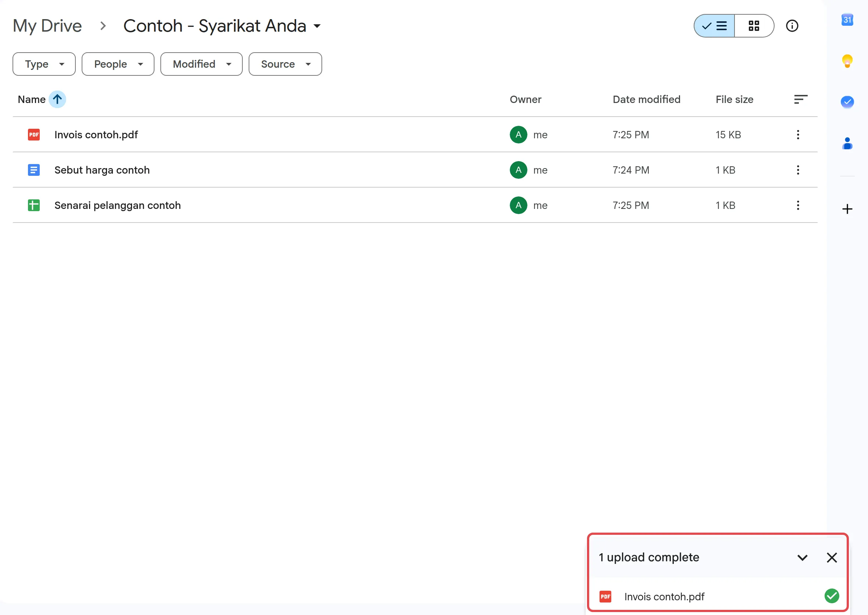Click owner avatar in Senarai pelanggan contoh row

[518, 205]
